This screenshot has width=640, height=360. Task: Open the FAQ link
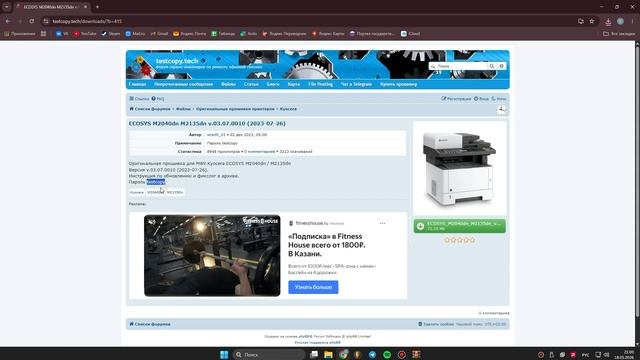[x=158, y=99]
